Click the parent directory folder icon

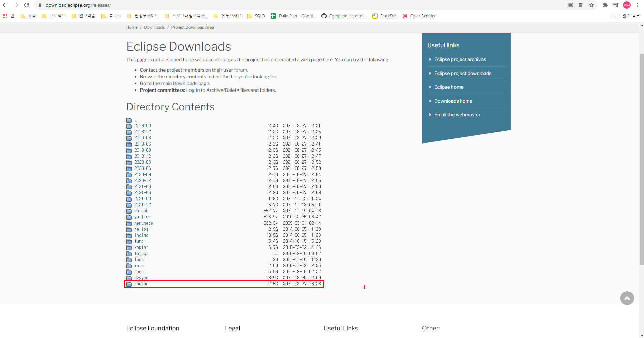pyautogui.click(x=129, y=120)
